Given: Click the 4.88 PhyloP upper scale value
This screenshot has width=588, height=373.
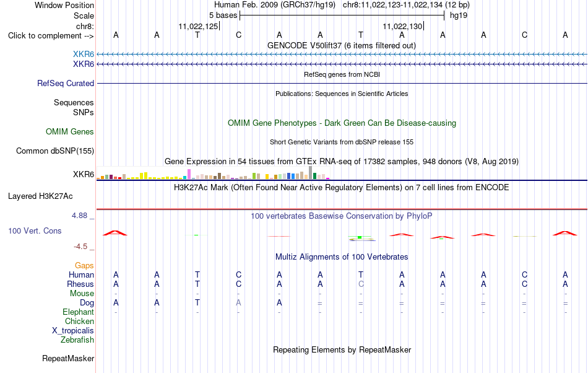Looking at the screenshot, I should click(79, 216).
